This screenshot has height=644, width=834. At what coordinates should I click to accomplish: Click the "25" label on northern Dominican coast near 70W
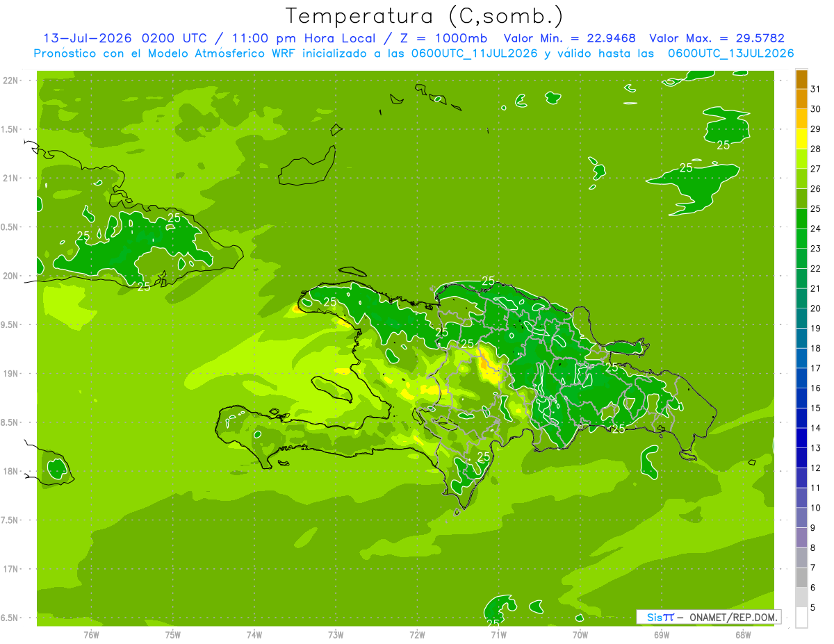[488, 281]
